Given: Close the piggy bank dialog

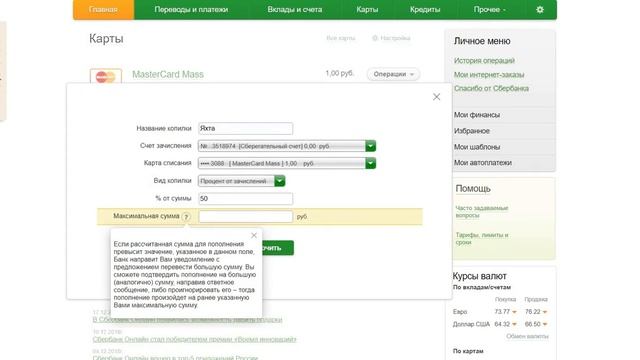Looking at the screenshot, I should (x=436, y=97).
